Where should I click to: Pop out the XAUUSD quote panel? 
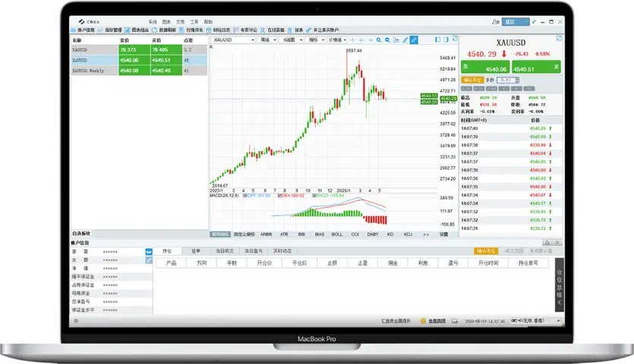pos(559,39)
